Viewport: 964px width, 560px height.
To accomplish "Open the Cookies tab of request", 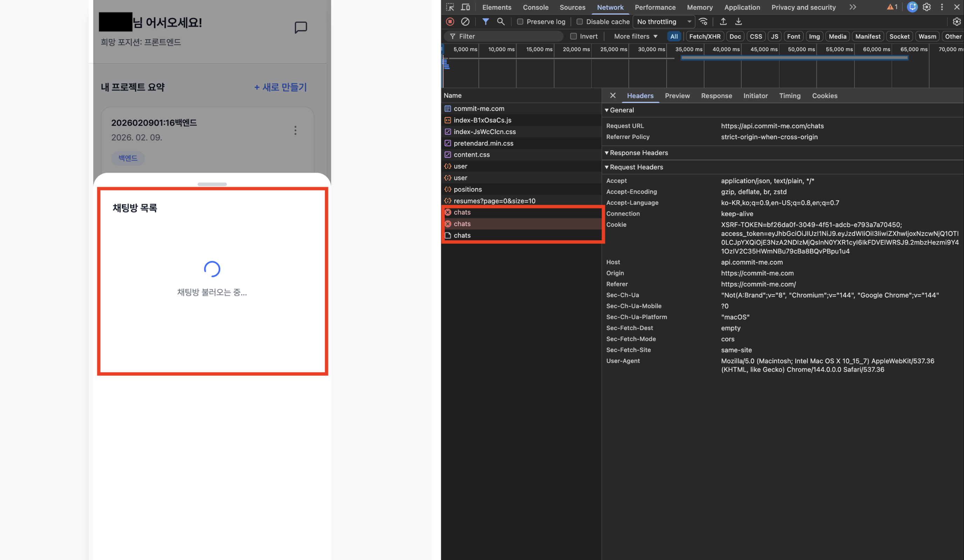I will [824, 96].
